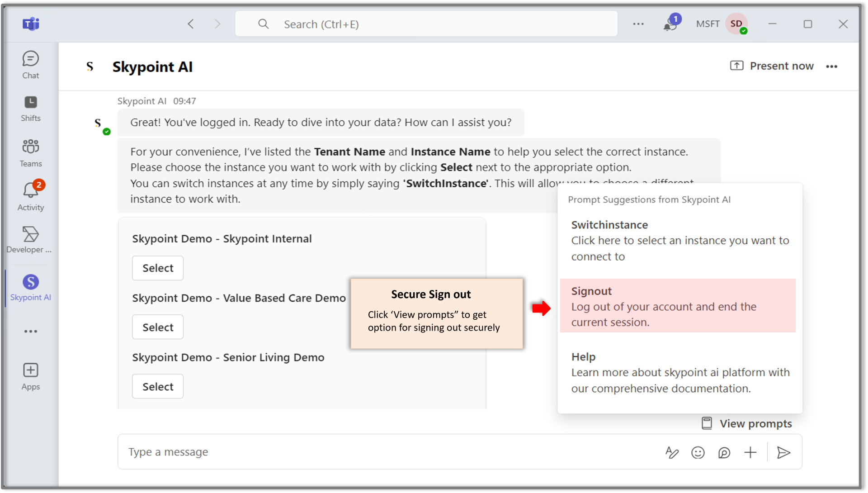Open the Developer Portal app
The height and width of the screenshot is (493, 868).
coord(29,240)
